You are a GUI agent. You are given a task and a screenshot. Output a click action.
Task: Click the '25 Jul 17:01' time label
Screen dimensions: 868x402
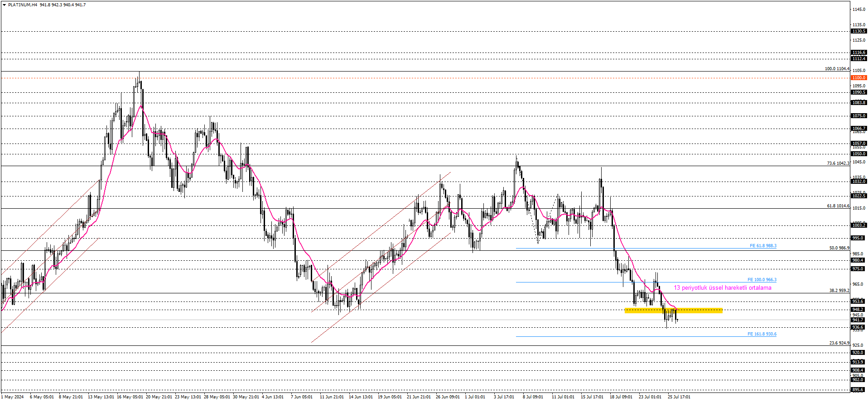679,397
